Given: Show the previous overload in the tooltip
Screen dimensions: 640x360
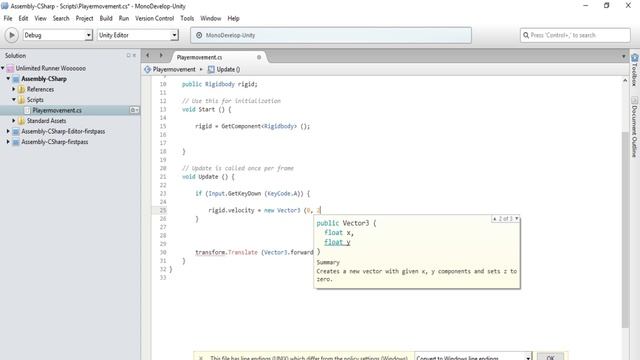Looking at the screenshot, I should (495, 219).
